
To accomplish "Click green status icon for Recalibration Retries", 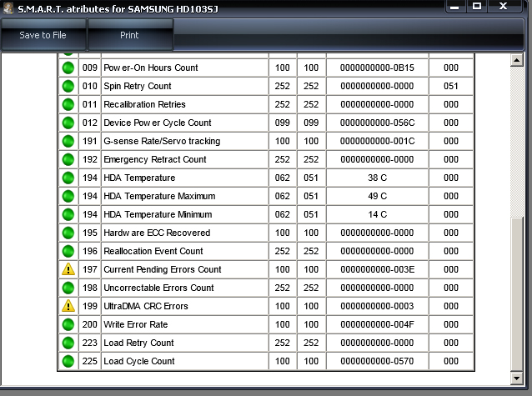I will click(68, 104).
